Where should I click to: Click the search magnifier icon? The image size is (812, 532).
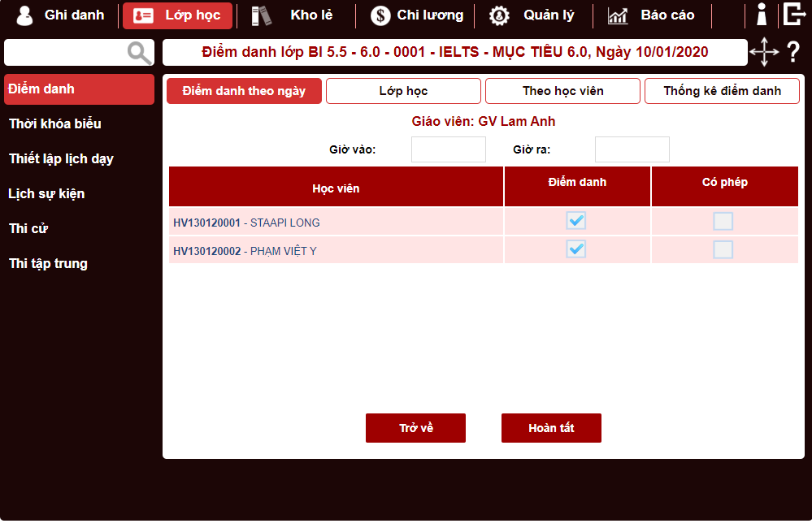point(138,52)
